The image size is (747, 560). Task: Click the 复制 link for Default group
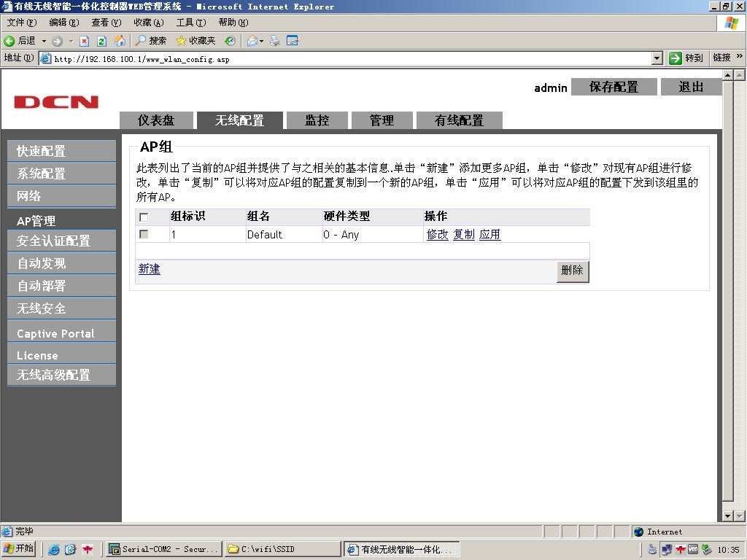[463, 235]
